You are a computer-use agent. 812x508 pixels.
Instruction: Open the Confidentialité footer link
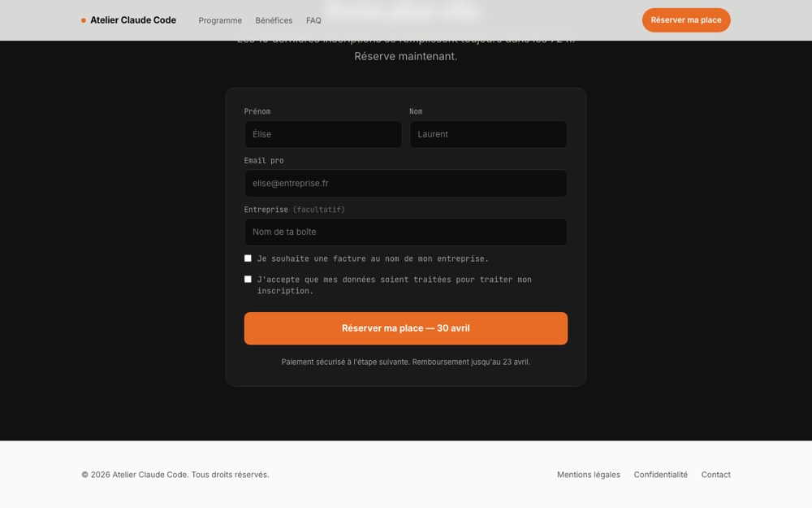pyautogui.click(x=660, y=475)
